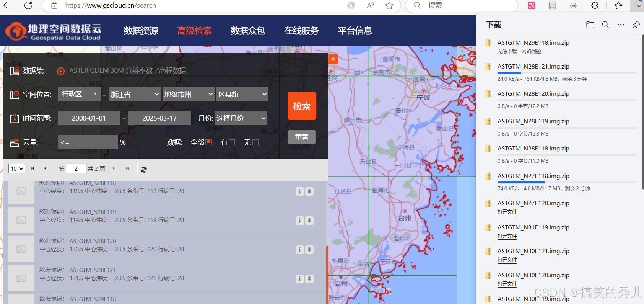644x304 pixels.
Task: Search downloads with the magnifier icon
Action: tap(605, 25)
